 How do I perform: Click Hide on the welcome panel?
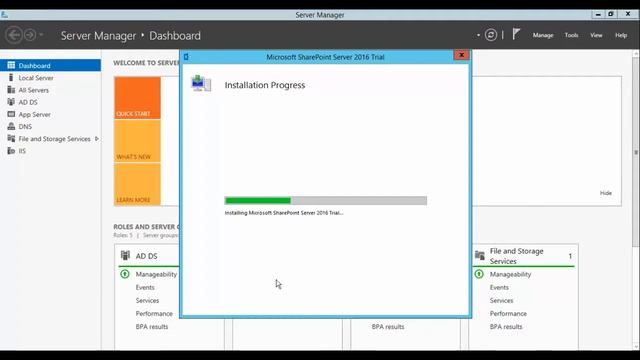click(606, 193)
